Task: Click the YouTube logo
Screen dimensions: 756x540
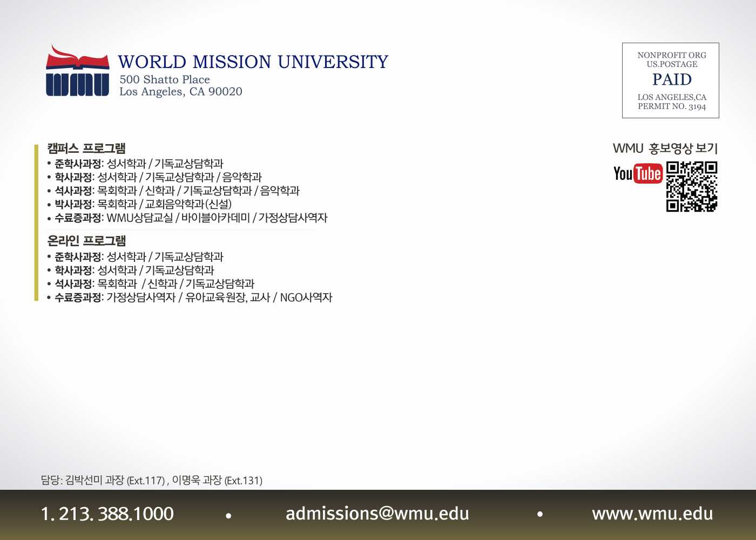Action: [638, 173]
